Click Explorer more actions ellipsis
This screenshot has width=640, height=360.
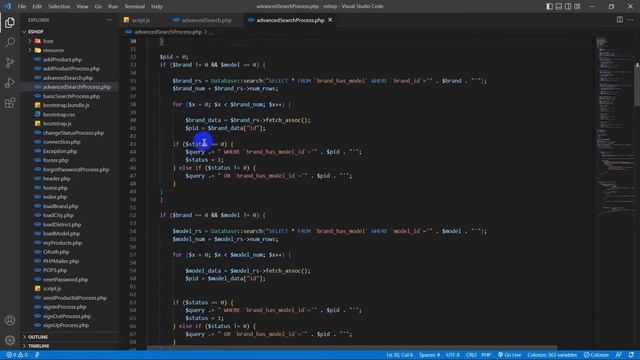[x=109, y=20]
